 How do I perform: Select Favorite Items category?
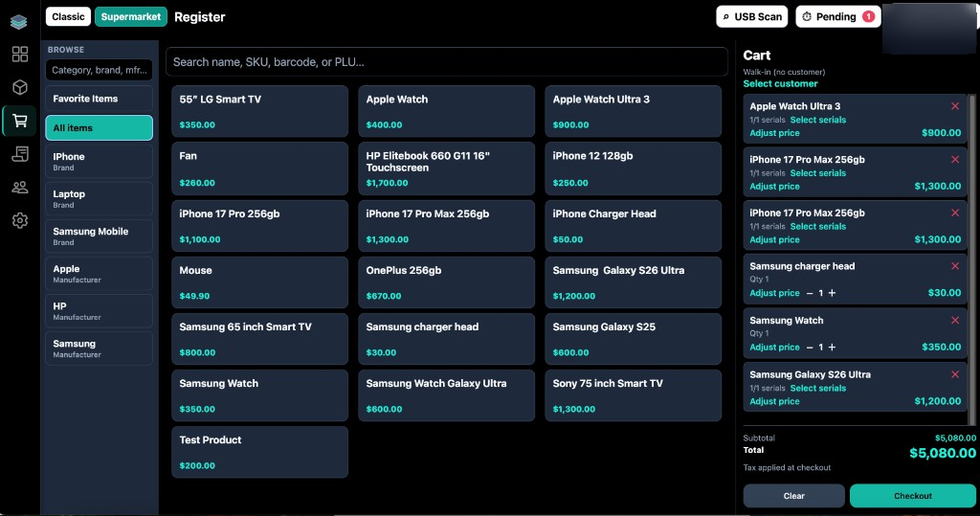click(x=99, y=99)
